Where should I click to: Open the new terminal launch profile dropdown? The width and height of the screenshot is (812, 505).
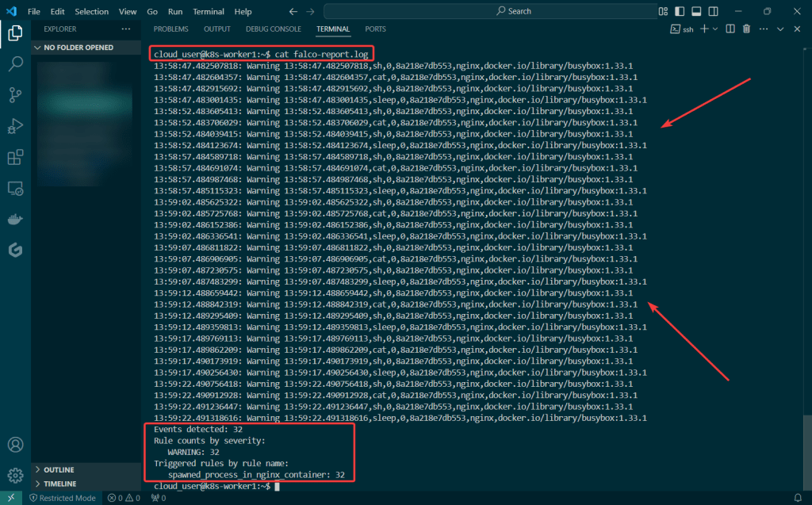pyautogui.click(x=715, y=29)
